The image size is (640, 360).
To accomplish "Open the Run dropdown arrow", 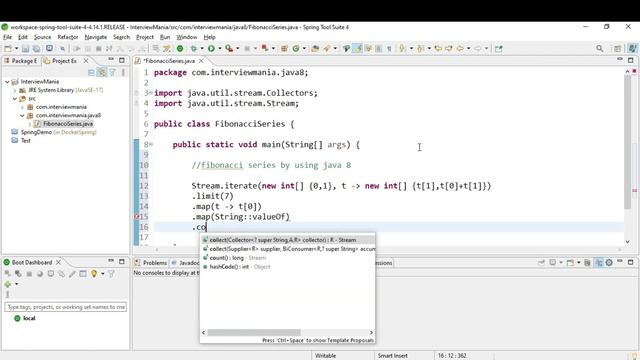I will (220, 49).
